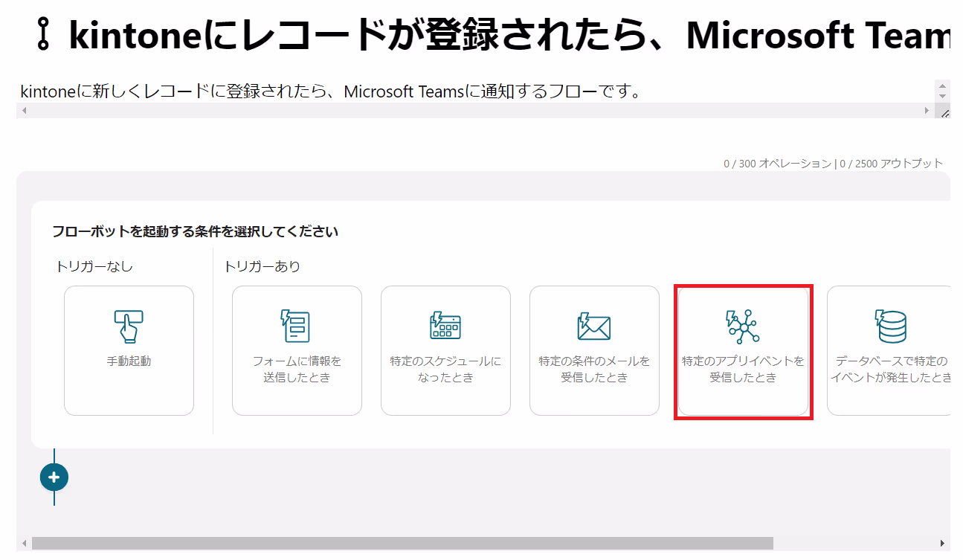Image resolution: width=963 pixels, height=560 pixels.
Task: Choose the app event network icon
Action: point(742,326)
